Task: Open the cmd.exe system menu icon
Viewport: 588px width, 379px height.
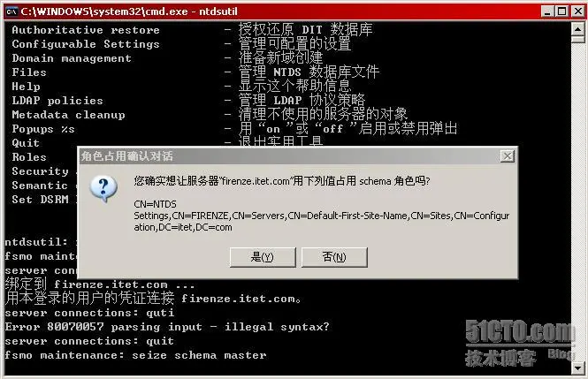Action: tap(11, 11)
